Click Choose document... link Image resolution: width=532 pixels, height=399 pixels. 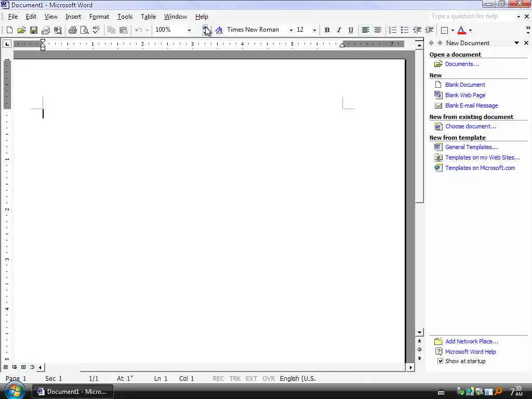tap(470, 126)
